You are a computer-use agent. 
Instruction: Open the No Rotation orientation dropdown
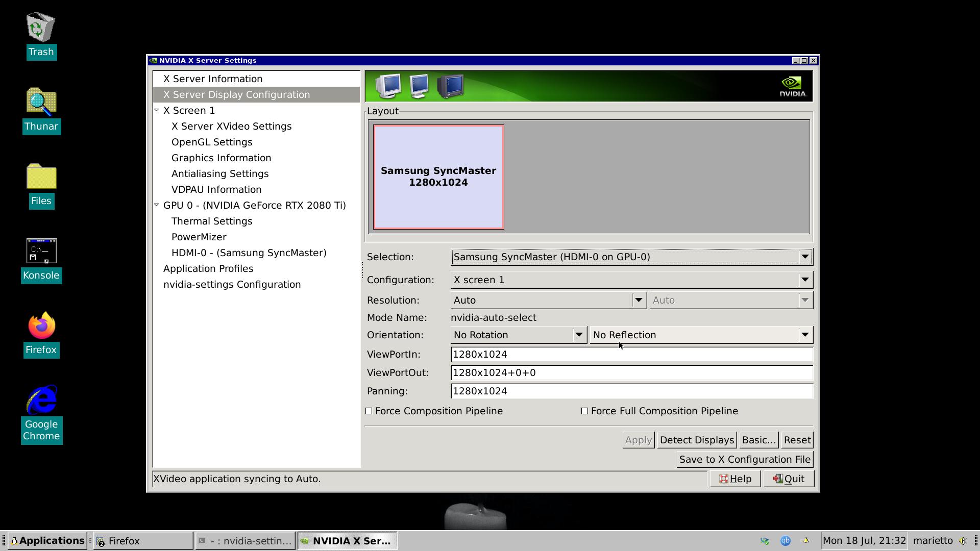tap(518, 335)
